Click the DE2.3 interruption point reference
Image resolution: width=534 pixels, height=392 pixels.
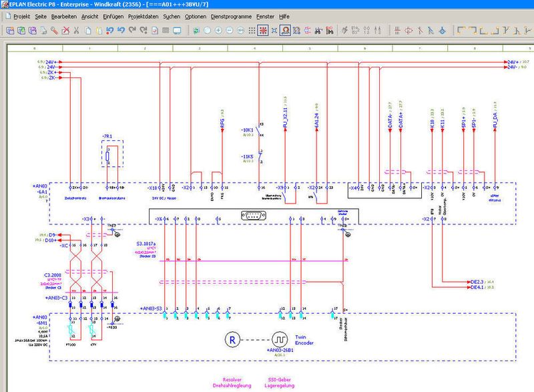pos(475,282)
